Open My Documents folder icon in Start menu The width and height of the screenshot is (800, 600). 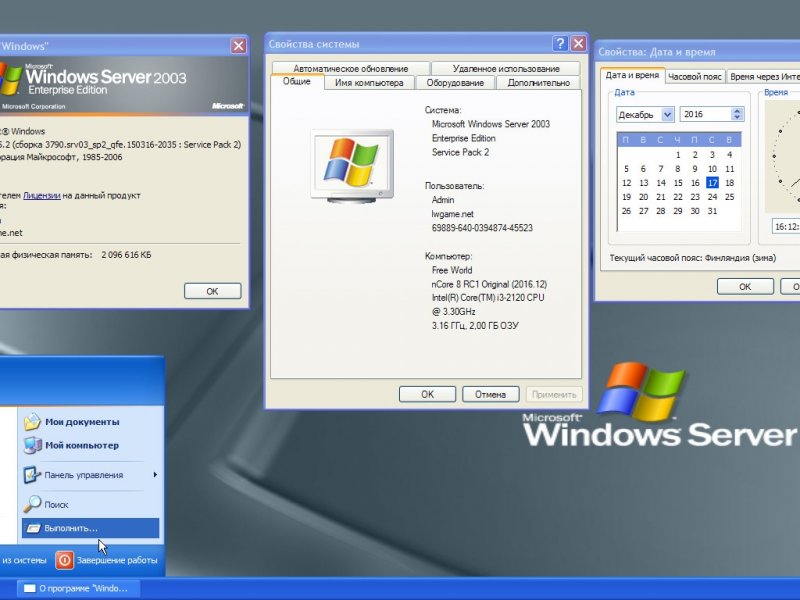pyautogui.click(x=32, y=421)
